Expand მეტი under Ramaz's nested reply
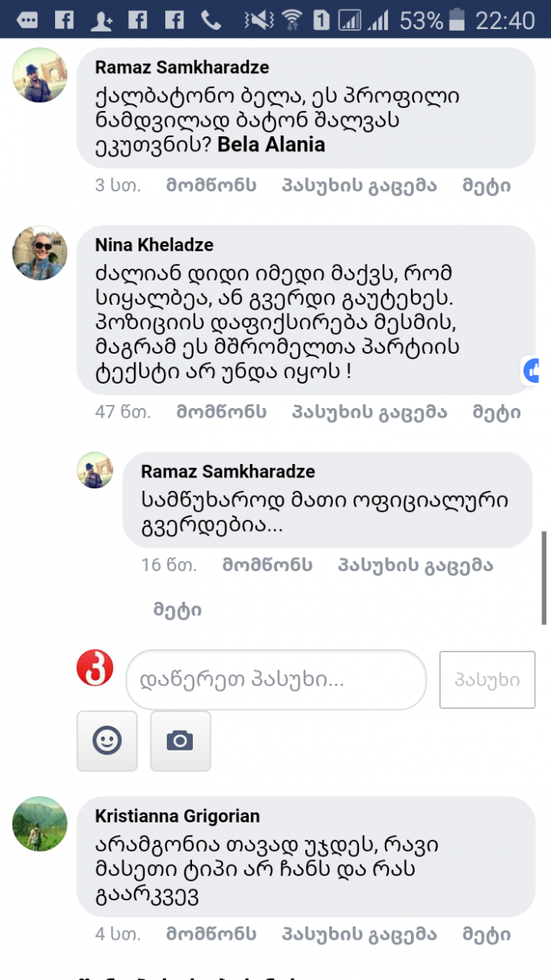This screenshot has height=980, width=551. click(x=177, y=610)
